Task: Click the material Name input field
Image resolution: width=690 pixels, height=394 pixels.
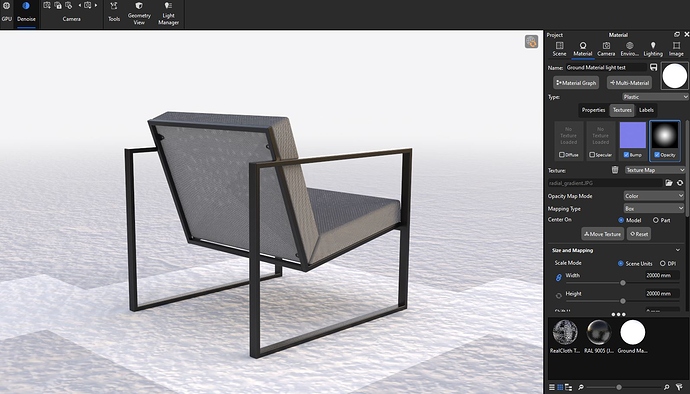Action: (x=606, y=67)
